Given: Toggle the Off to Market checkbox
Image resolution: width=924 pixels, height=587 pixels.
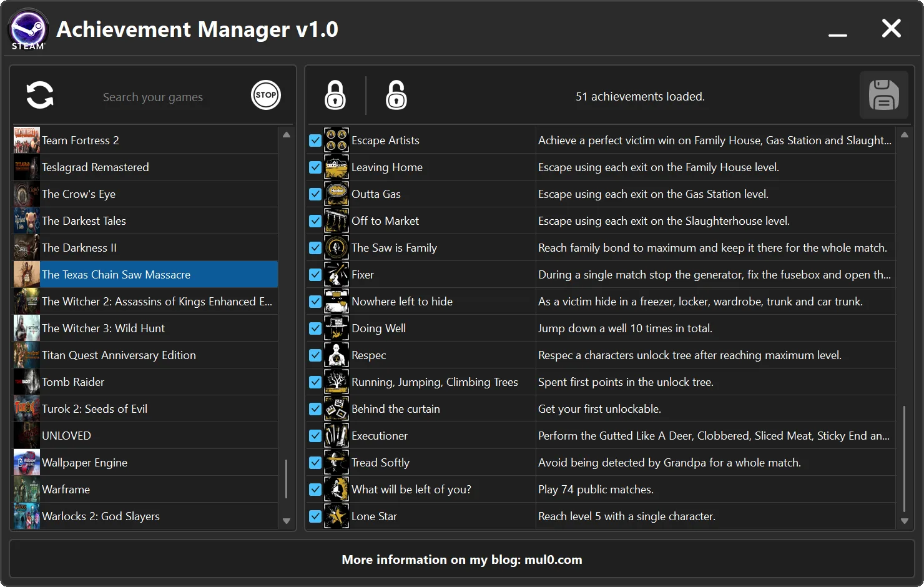Looking at the screenshot, I should tap(315, 221).
